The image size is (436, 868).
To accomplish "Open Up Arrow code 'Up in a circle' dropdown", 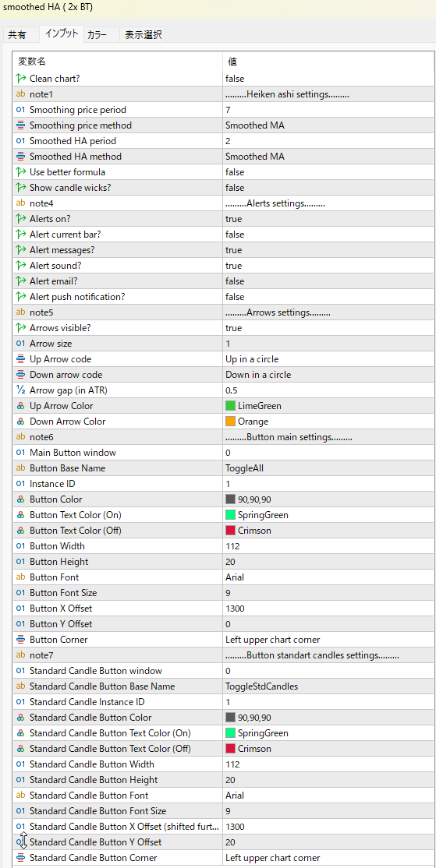I will (328, 358).
